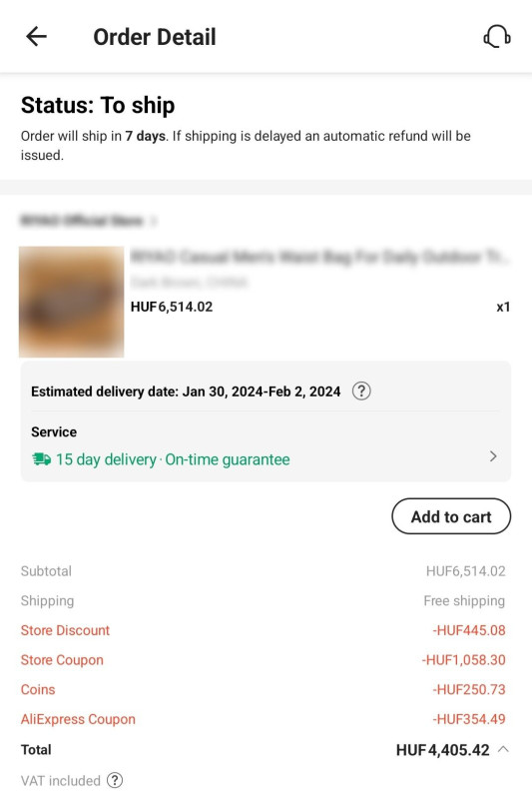
Task: Tap the AliExpress Coupon row
Action: click(x=264, y=719)
